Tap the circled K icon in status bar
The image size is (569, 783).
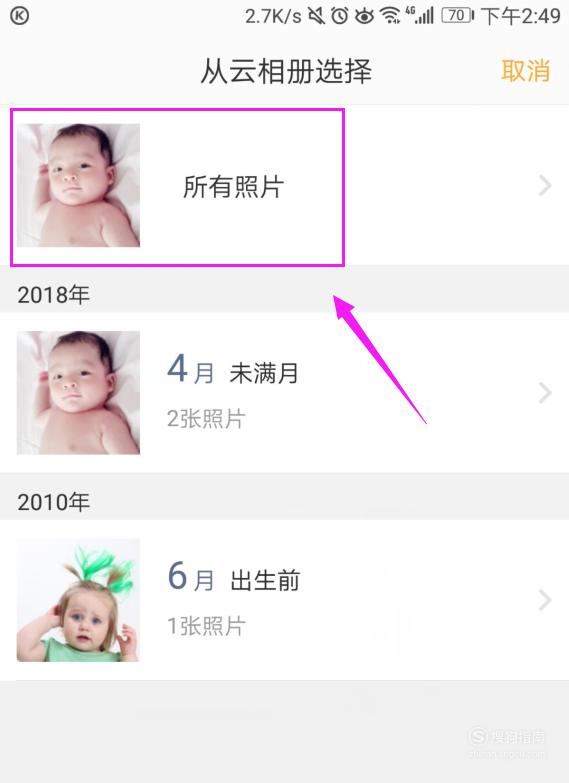point(19,15)
